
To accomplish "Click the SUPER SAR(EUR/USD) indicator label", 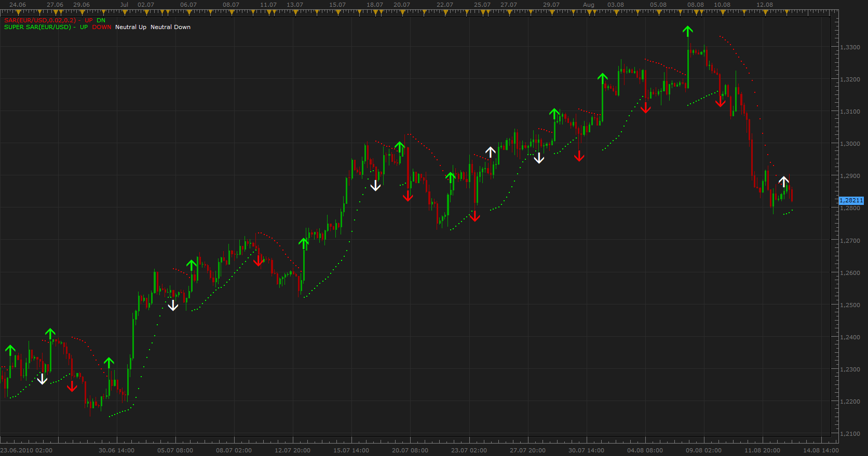I will pyautogui.click(x=37, y=27).
